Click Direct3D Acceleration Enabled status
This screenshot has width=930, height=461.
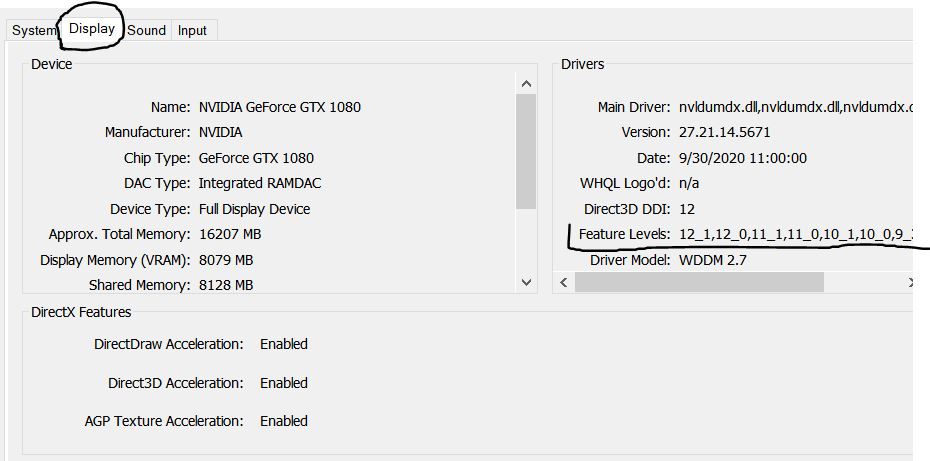284,383
